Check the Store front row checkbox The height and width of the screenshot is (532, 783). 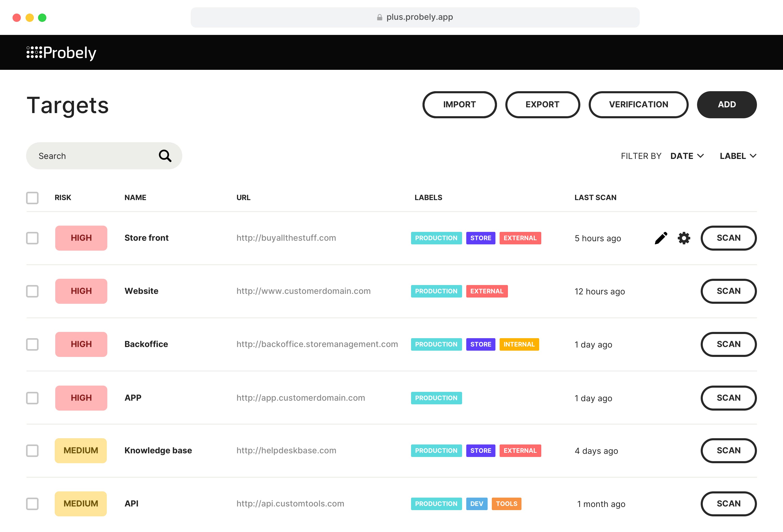point(32,238)
